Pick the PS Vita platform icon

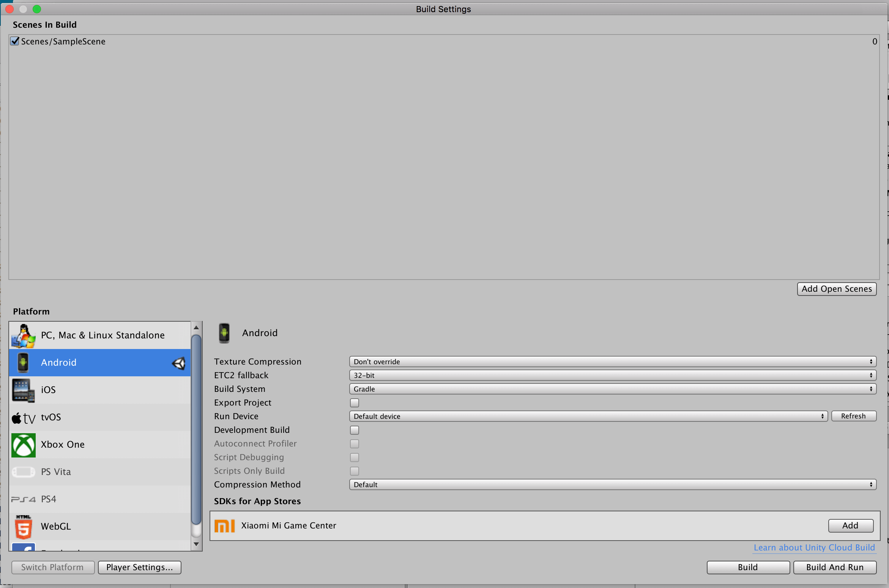pyautogui.click(x=24, y=472)
